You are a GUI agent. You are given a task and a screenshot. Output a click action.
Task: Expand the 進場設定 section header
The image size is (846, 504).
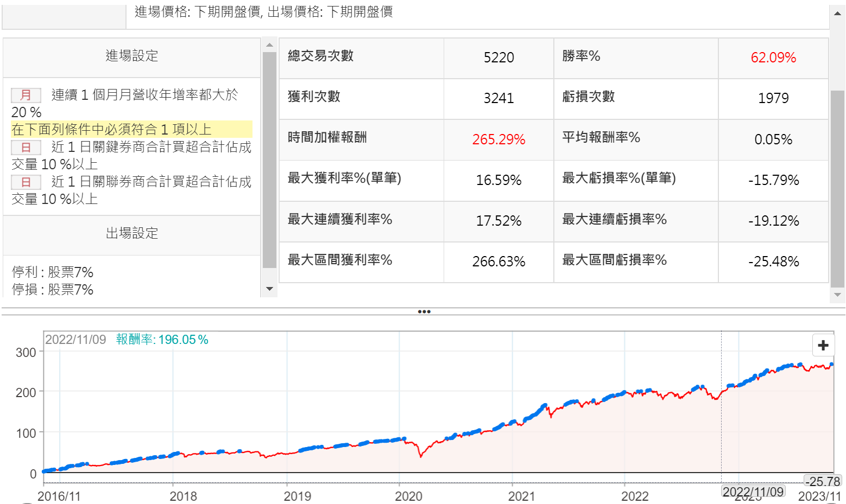[131, 56]
